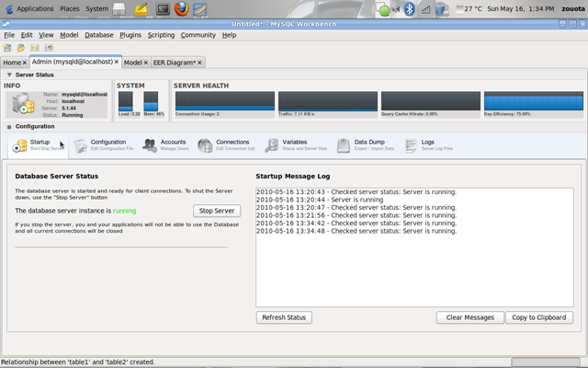Open the File menu
This screenshot has height=368, width=588.
[9, 35]
